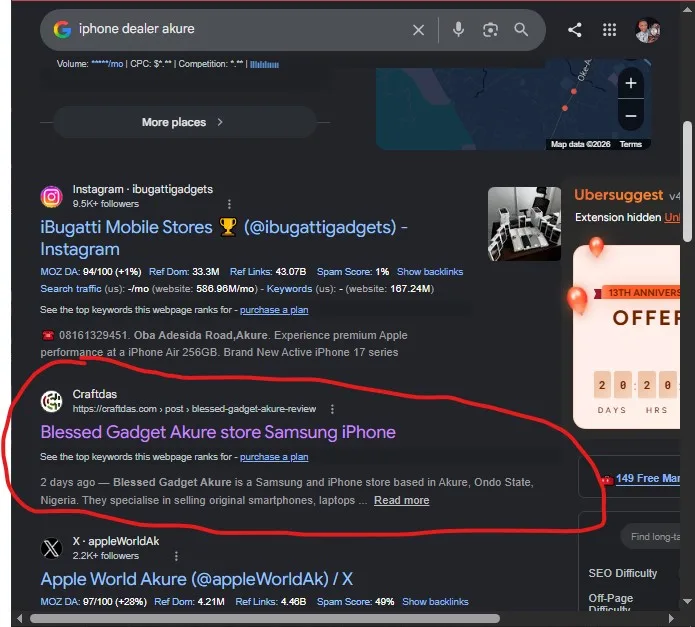Click the horizontal scrollbar thumb
Image resolution: width=695 pixels, height=627 pixels.
265,618
